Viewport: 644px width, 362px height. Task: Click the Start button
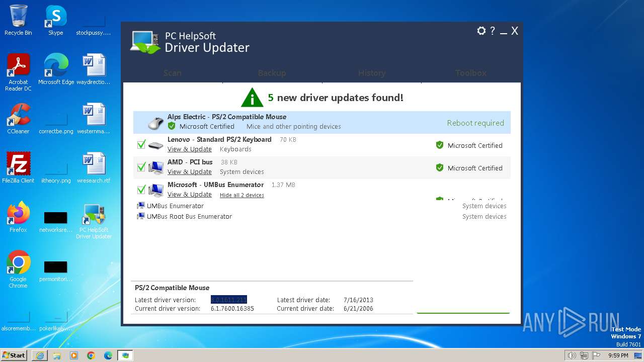(14, 355)
